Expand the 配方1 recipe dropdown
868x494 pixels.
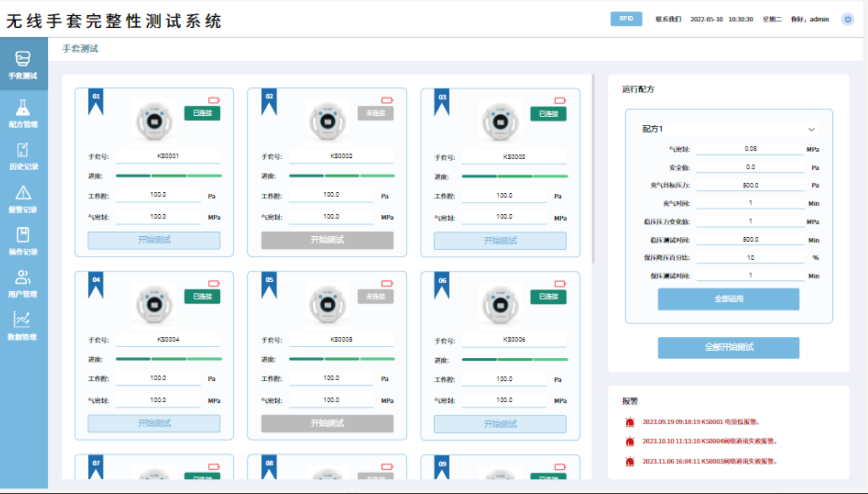click(811, 129)
